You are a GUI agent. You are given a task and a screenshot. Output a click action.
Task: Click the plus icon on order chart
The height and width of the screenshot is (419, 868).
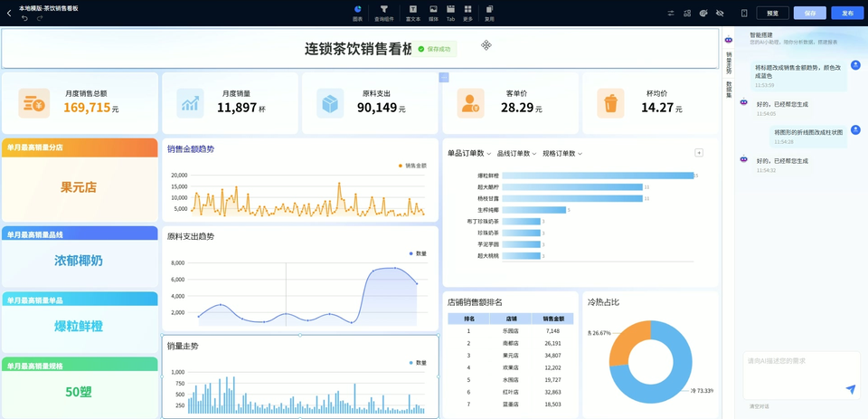[699, 153]
